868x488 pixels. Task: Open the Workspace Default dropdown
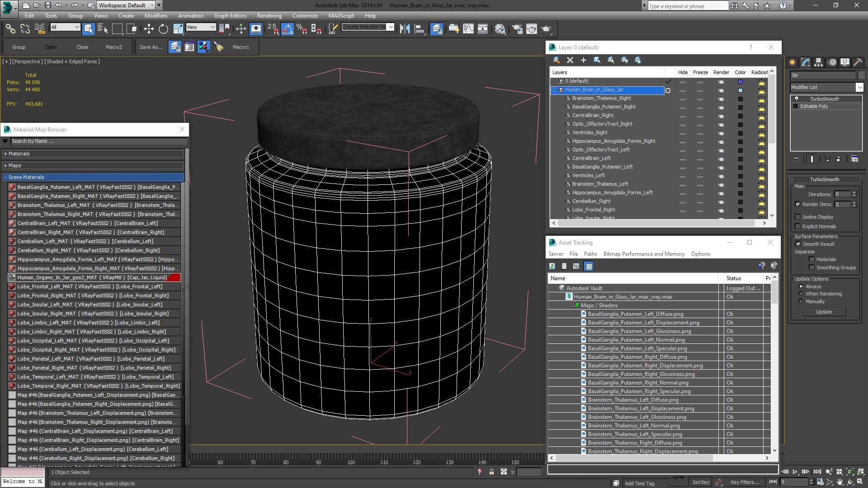pos(126,5)
